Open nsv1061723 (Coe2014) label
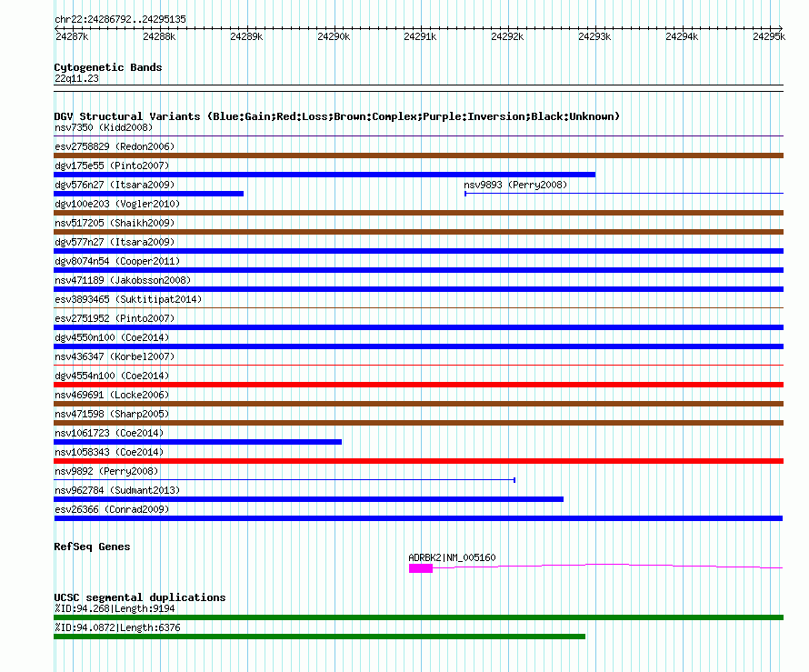 click(x=109, y=433)
